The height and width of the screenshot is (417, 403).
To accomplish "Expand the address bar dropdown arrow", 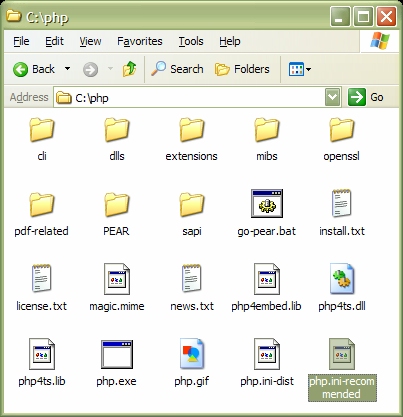I will point(333,97).
